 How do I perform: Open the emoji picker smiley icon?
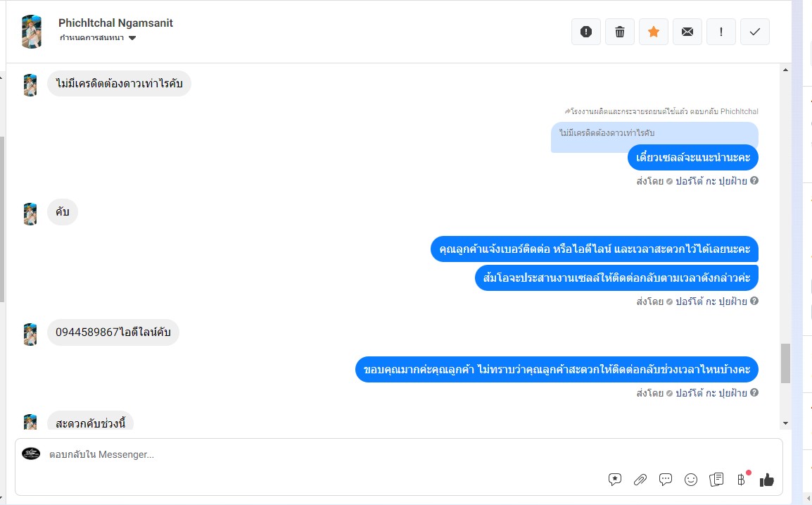(x=691, y=480)
